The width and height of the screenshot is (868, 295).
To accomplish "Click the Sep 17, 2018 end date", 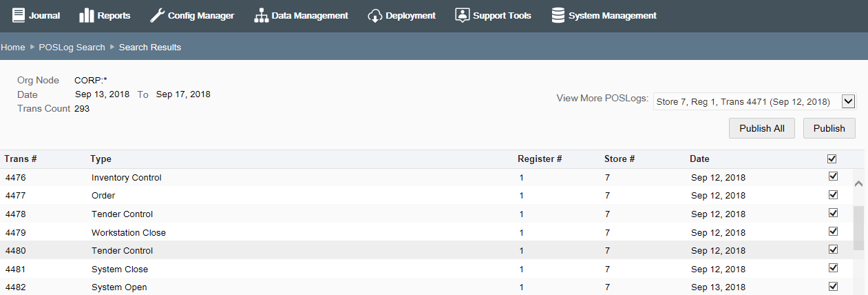I will tap(183, 94).
